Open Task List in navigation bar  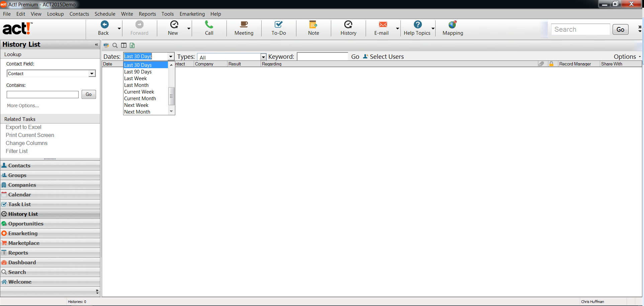[50, 204]
